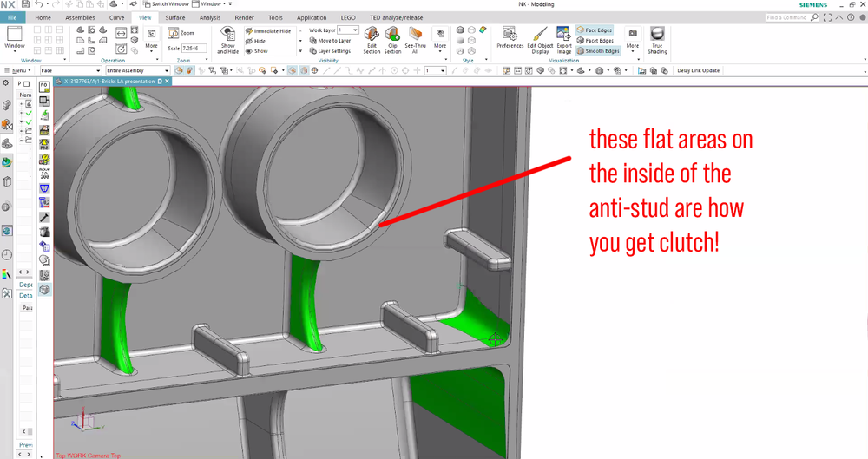This screenshot has width=868, height=459.
Task: Enable True Shading
Action: (x=657, y=40)
